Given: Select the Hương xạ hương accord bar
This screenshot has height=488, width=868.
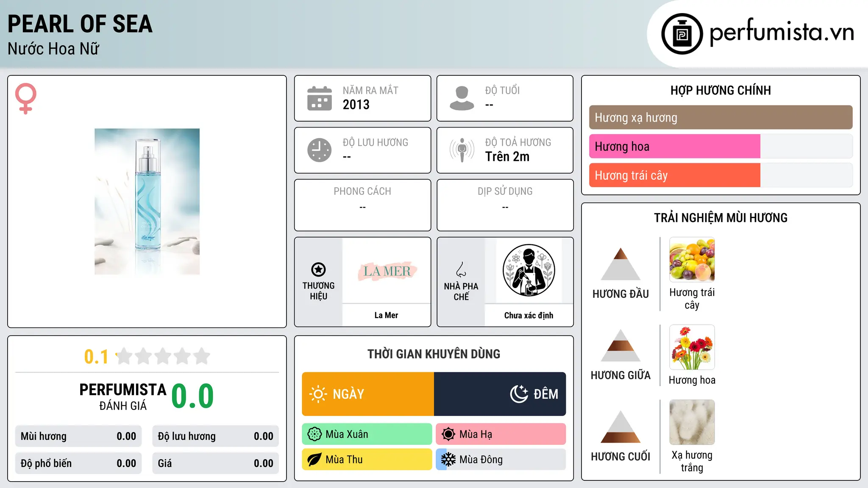Looking at the screenshot, I should coord(721,117).
